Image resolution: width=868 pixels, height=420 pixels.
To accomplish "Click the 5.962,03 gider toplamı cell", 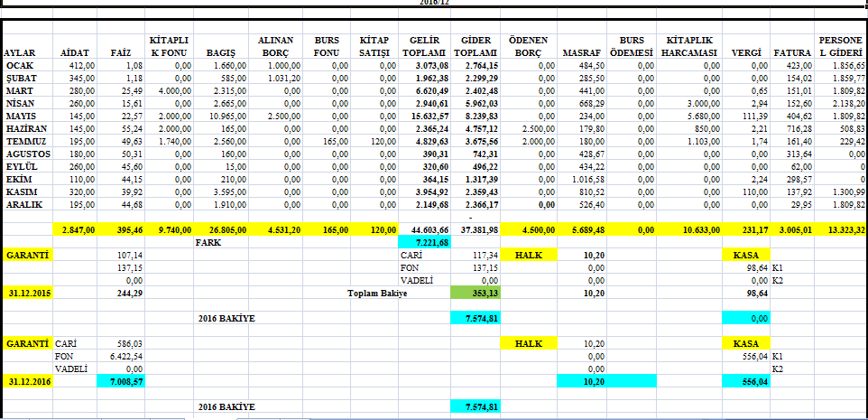I will 476,104.
